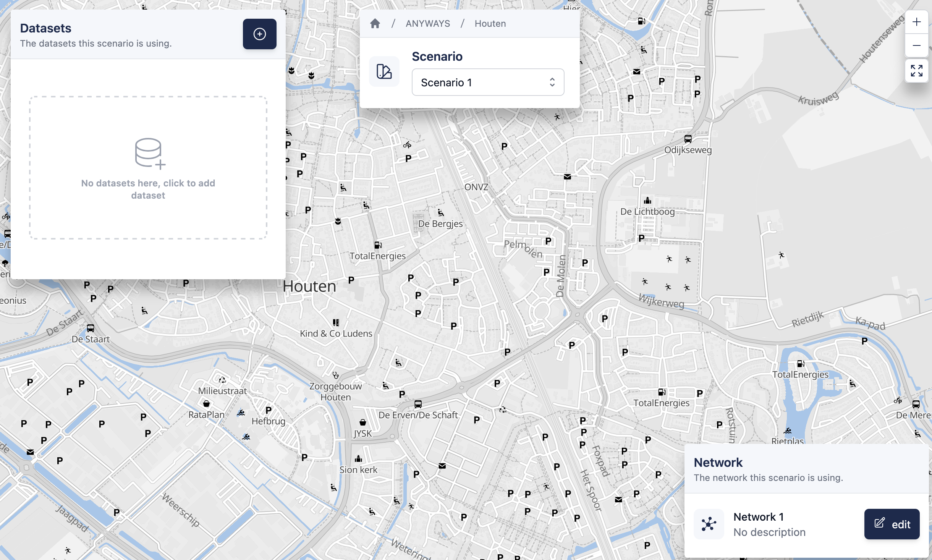Click the Scenario dropdown chevron arrows

point(552,82)
